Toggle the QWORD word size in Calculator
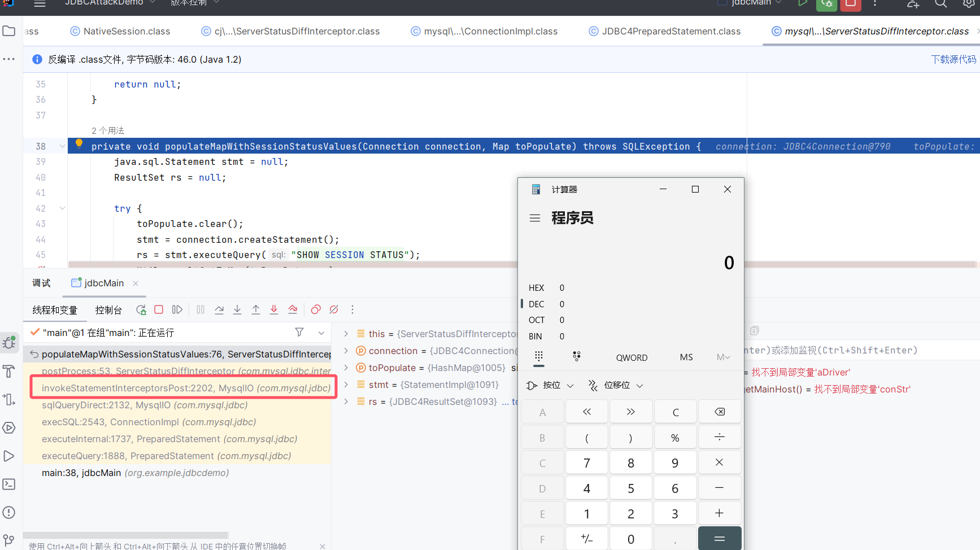The width and height of the screenshot is (980, 550). [631, 357]
